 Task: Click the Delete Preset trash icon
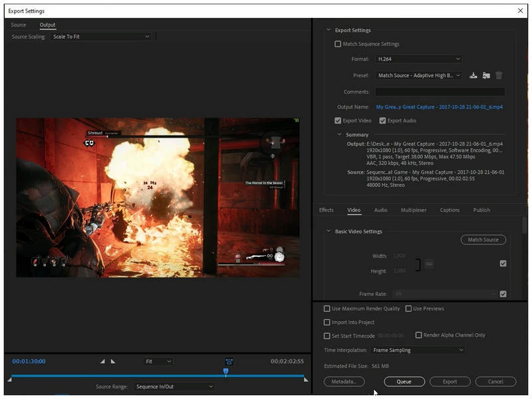pos(499,75)
